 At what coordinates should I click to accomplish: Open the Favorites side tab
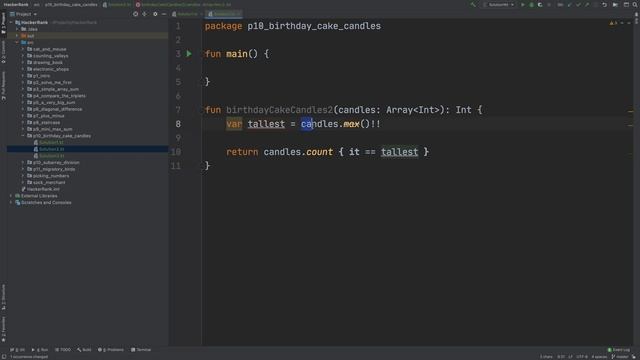[x=3, y=330]
